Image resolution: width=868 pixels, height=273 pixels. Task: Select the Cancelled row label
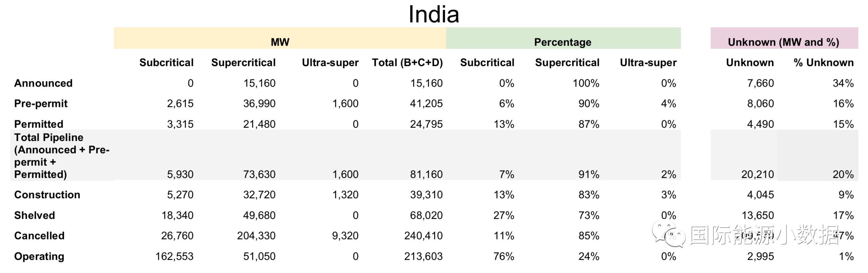coord(39,236)
